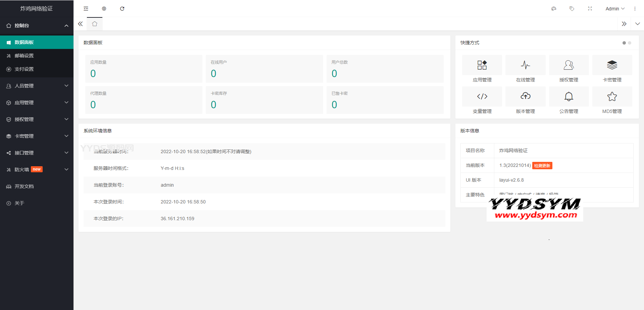Expand the 卡密管理 sidebar menu
Screen dimensions: 644x310
click(37, 136)
